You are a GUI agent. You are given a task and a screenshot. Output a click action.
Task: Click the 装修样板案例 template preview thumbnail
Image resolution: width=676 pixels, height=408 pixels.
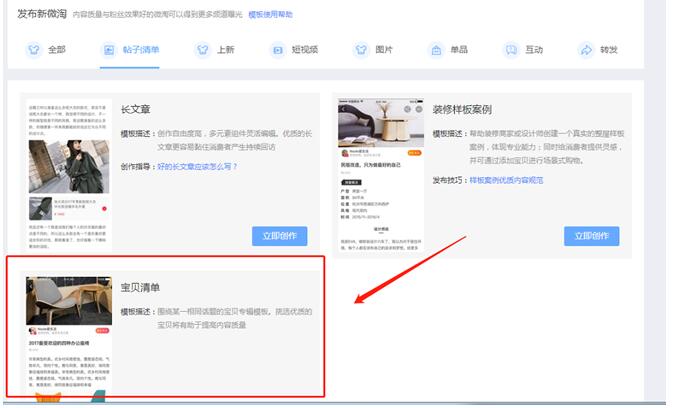pyautogui.click(x=379, y=174)
